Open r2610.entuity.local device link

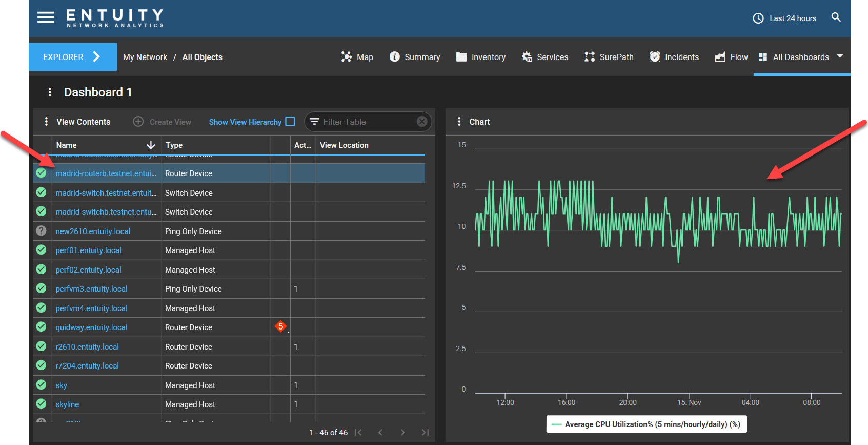[x=87, y=347]
